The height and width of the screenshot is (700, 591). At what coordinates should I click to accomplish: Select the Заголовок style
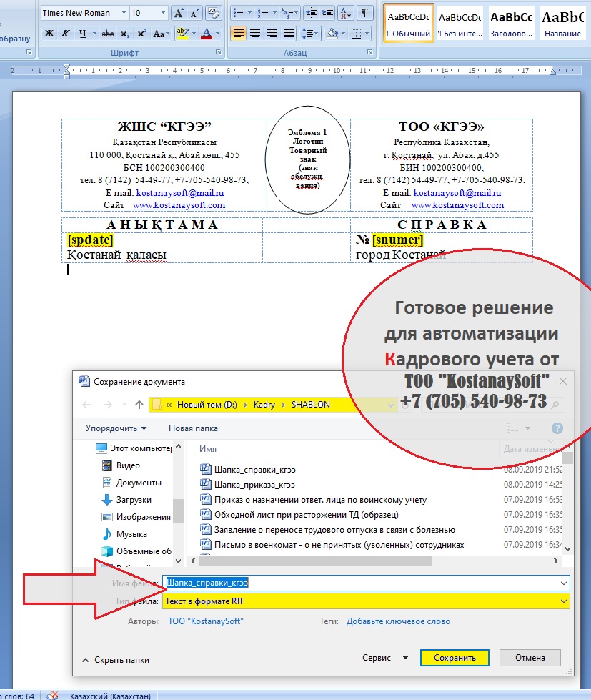[511, 24]
